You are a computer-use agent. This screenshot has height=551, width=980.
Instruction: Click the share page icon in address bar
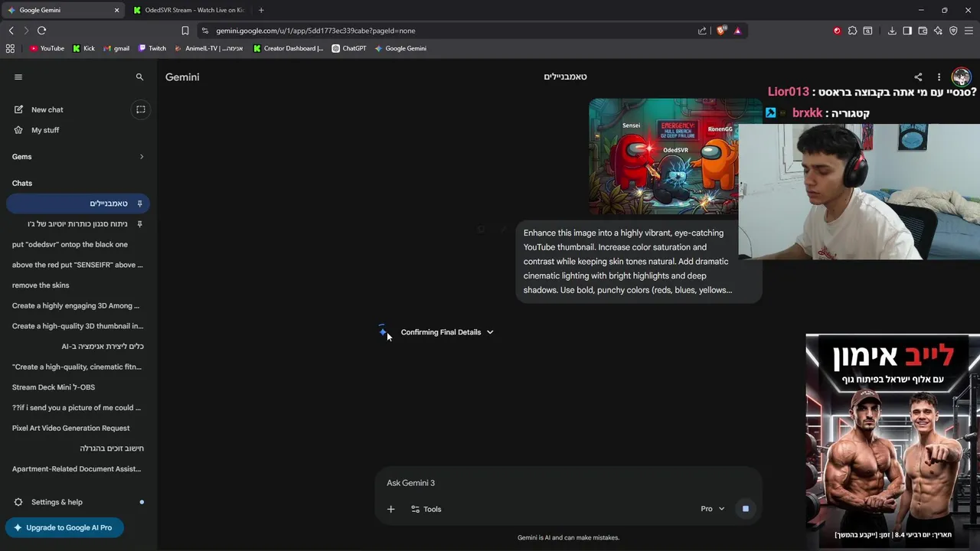(x=702, y=31)
